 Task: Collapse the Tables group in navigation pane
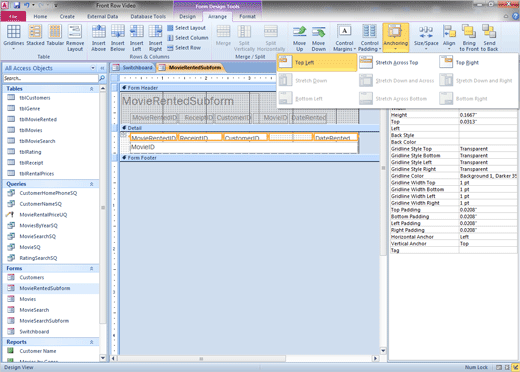(92, 89)
